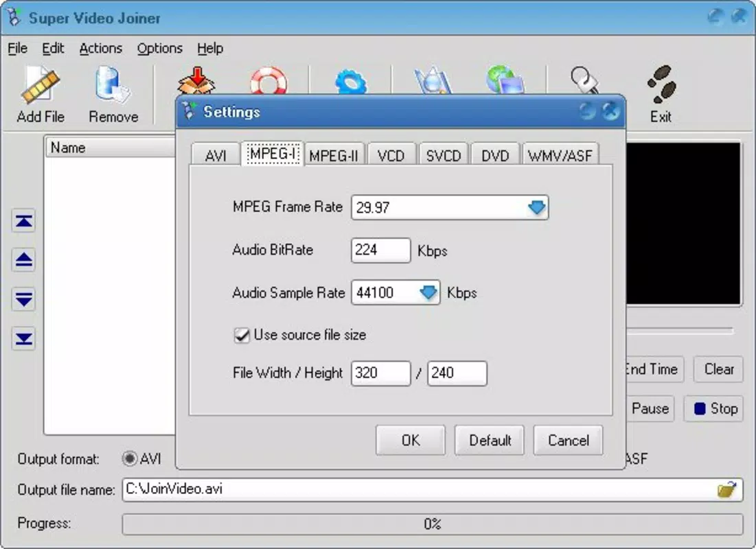Click the End Time button
Image resolution: width=756 pixels, height=549 pixels.
pos(654,369)
